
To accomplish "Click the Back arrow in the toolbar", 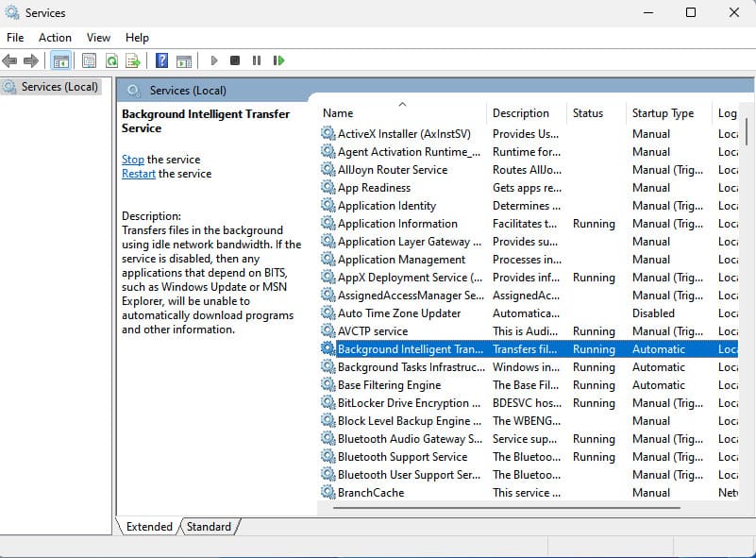I will click(x=9, y=60).
